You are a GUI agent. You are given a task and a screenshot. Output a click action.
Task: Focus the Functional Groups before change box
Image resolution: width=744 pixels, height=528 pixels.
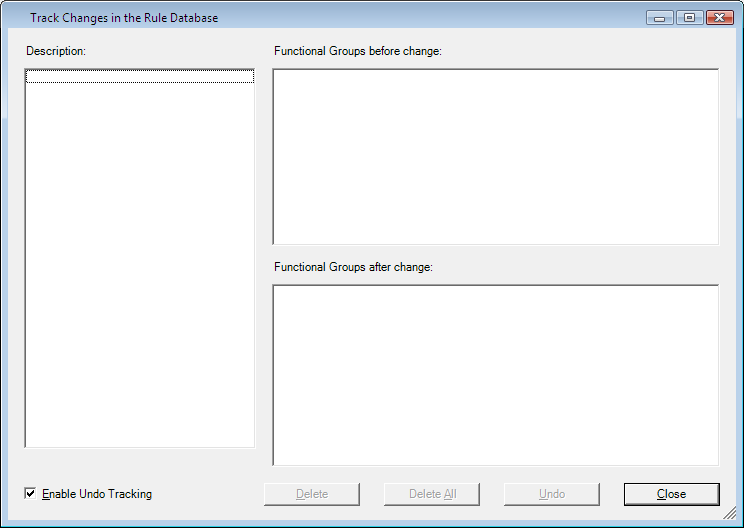point(495,156)
